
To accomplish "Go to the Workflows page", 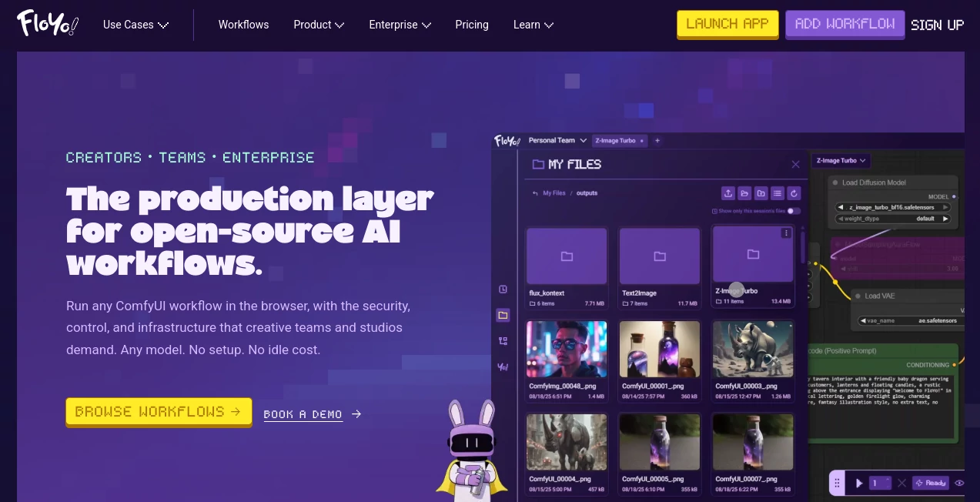I will (x=243, y=25).
